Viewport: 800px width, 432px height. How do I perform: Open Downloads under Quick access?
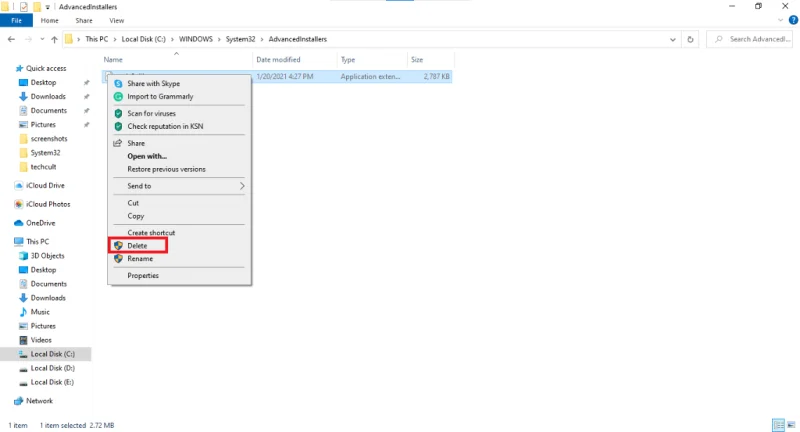coord(48,96)
